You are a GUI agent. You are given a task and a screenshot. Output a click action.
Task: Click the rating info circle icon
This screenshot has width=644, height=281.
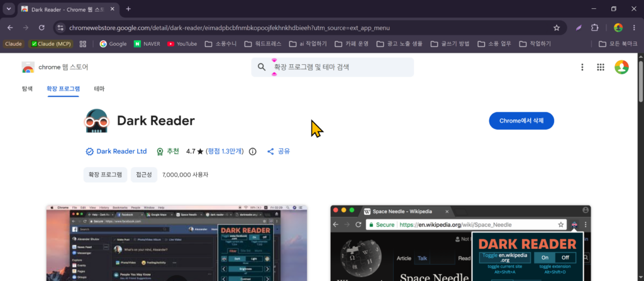click(x=253, y=152)
